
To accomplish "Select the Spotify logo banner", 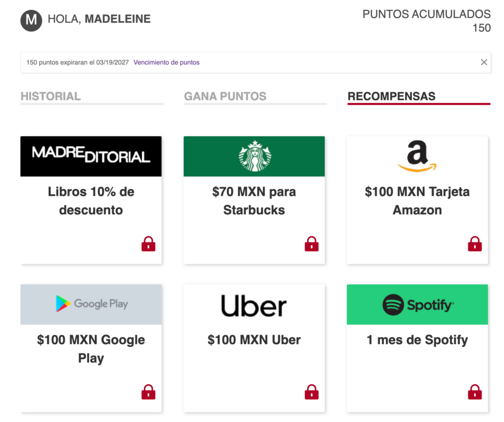I will [x=417, y=304].
